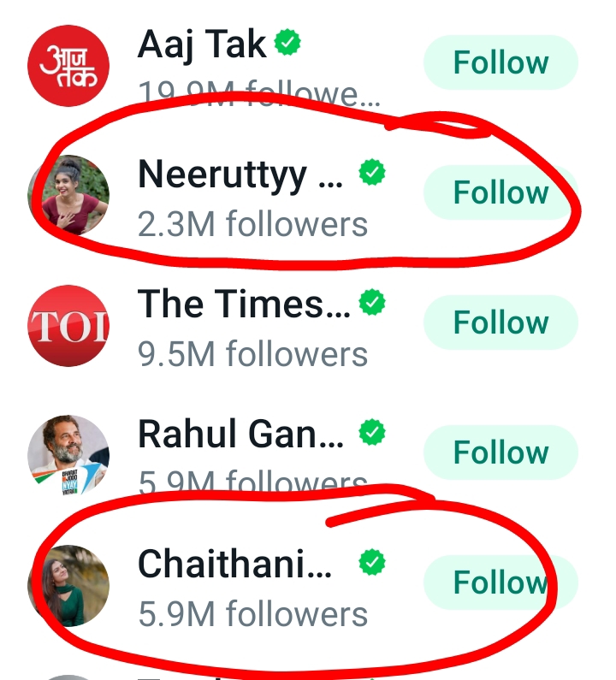Click the verified badge next to Neeruttyy
Image resolution: width=616 pixels, height=680 pixels.
point(371,174)
